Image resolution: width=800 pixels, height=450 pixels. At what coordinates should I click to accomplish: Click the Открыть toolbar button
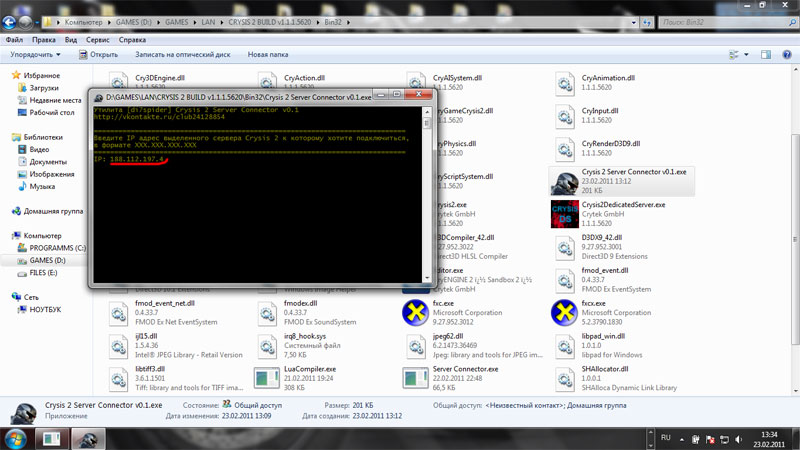point(98,54)
